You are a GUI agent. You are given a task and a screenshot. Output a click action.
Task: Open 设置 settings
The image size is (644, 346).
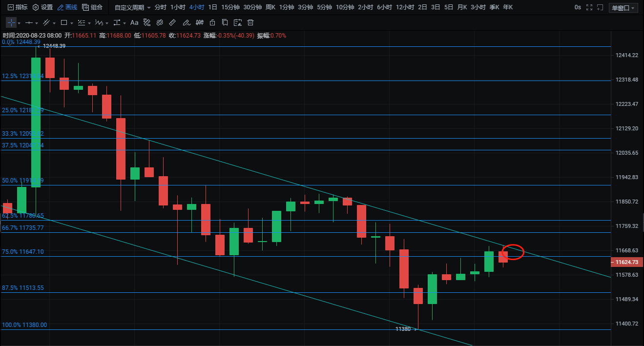42,7
